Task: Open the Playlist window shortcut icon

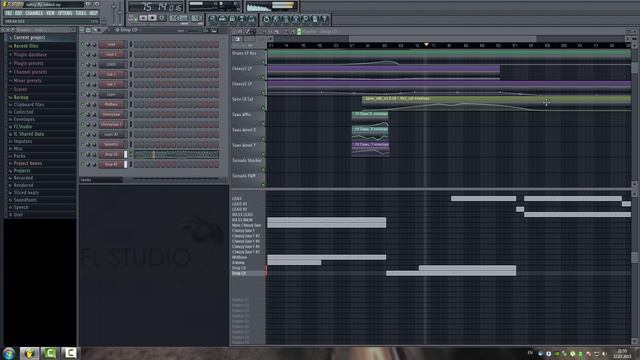Action: 212,19
